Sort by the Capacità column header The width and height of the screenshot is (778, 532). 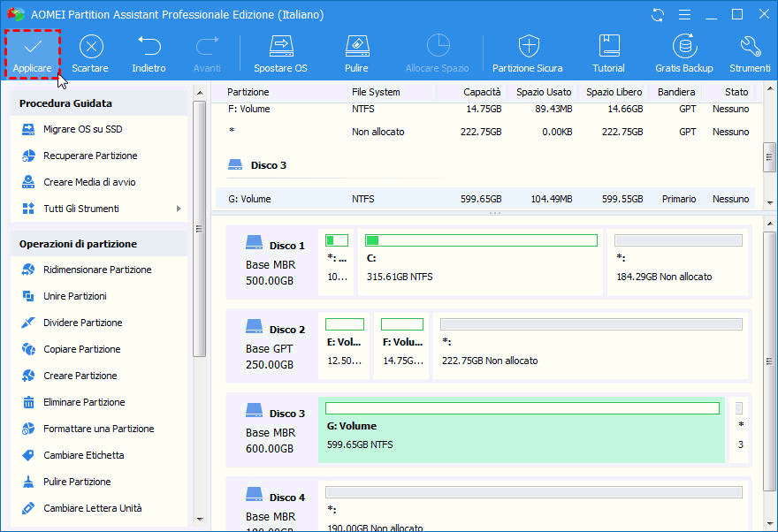[482, 92]
